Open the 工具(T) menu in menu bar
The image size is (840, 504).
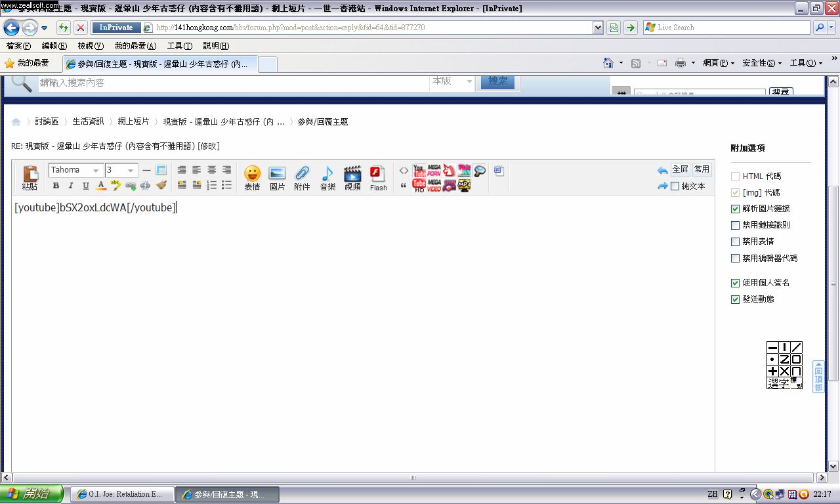[179, 46]
